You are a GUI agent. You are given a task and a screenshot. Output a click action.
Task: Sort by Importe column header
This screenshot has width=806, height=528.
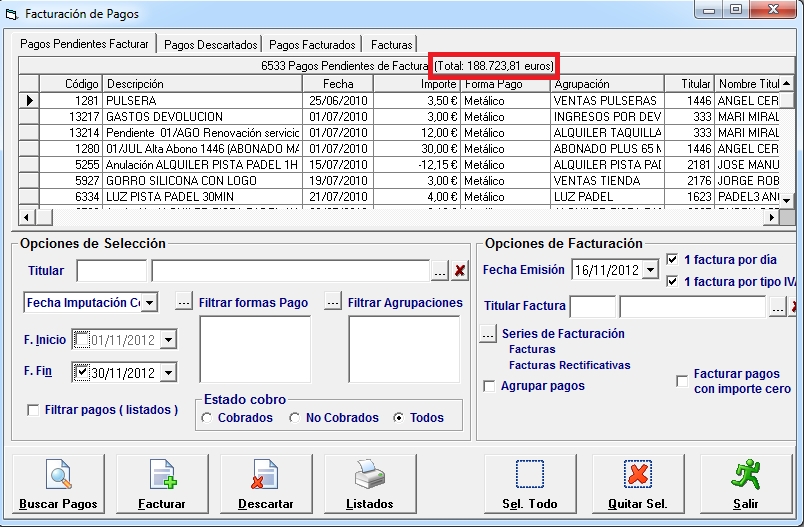coord(416,84)
